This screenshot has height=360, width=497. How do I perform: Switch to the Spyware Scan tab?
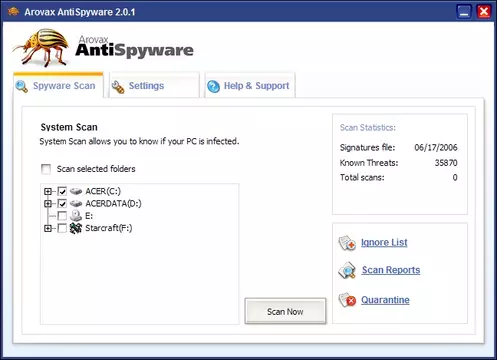click(58, 86)
